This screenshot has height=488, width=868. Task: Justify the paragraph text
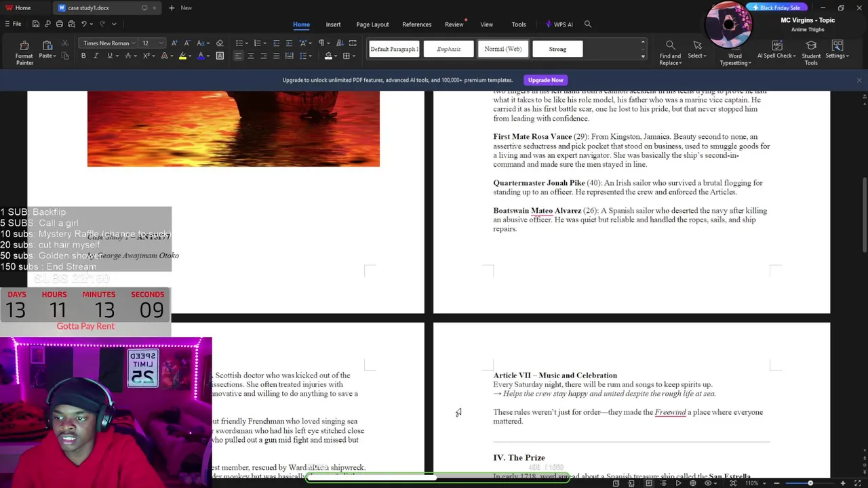tap(276, 56)
